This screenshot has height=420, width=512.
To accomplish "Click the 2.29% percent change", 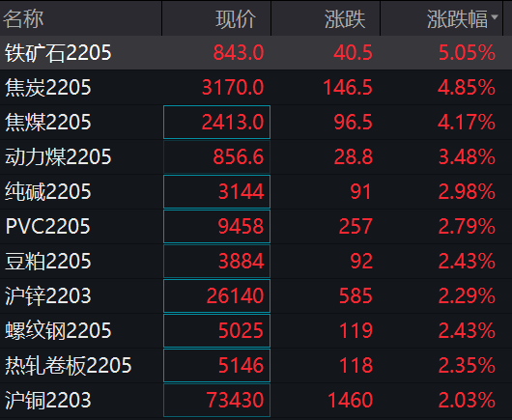I will [467, 296].
